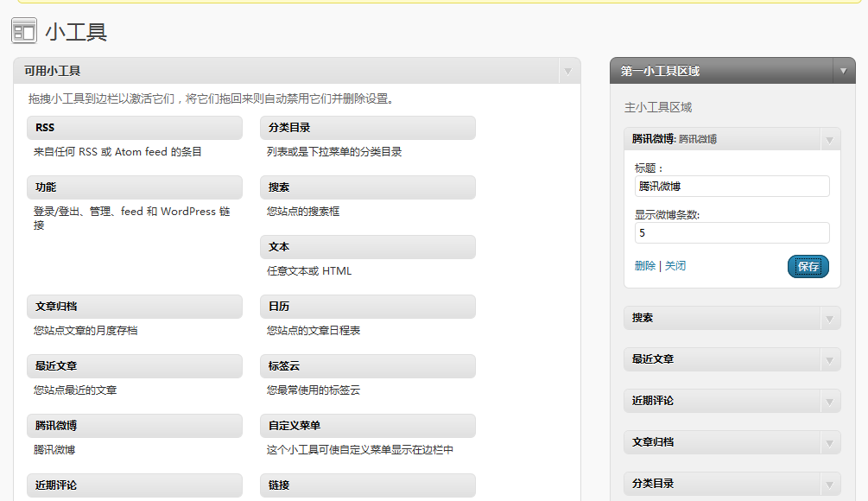Select the 腾讯微博 available widget

coord(135,426)
